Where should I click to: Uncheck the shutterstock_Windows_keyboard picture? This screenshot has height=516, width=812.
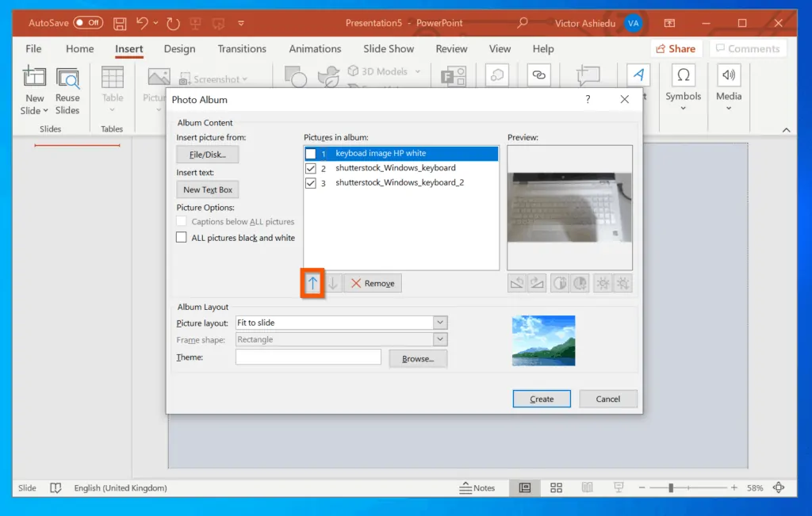(311, 168)
